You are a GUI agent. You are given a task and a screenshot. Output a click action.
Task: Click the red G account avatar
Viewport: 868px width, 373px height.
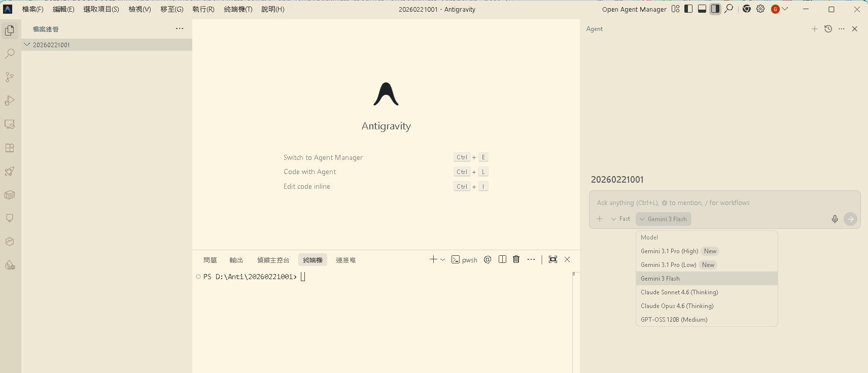click(775, 9)
